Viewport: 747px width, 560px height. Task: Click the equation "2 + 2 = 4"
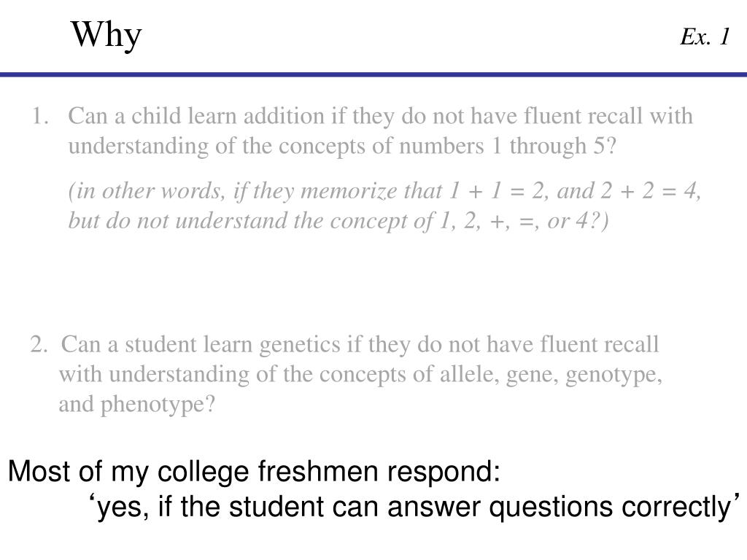tap(648, 191)
